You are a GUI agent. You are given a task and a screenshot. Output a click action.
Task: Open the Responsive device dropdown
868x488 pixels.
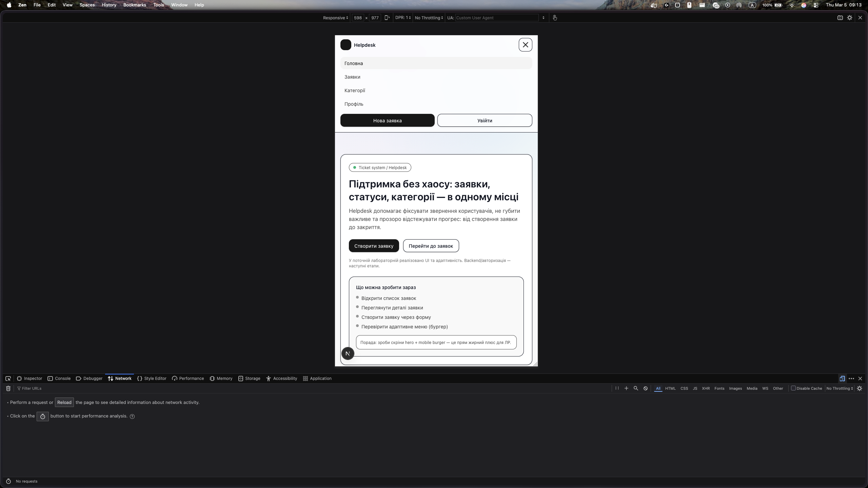(x=335, y=18)
